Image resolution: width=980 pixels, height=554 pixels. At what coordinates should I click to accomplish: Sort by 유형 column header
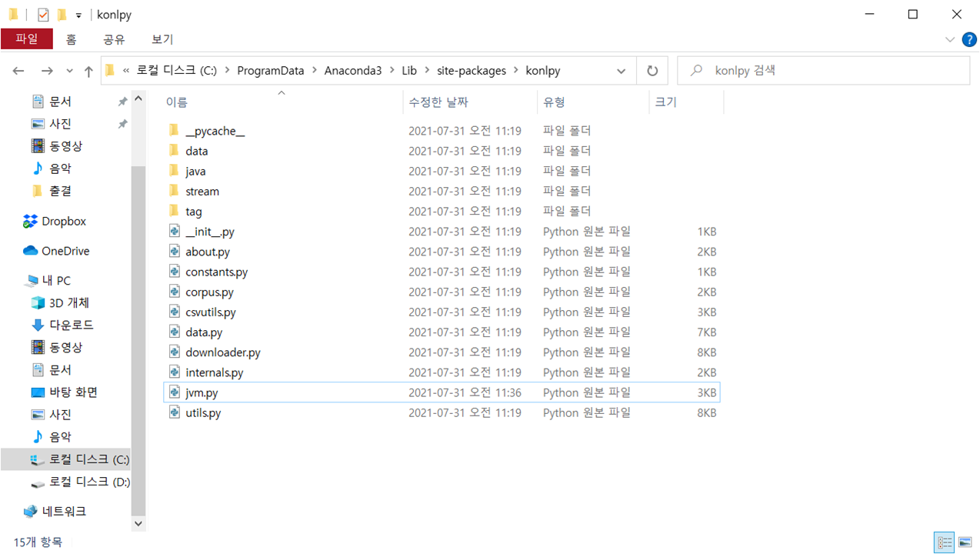pos(554,102)
